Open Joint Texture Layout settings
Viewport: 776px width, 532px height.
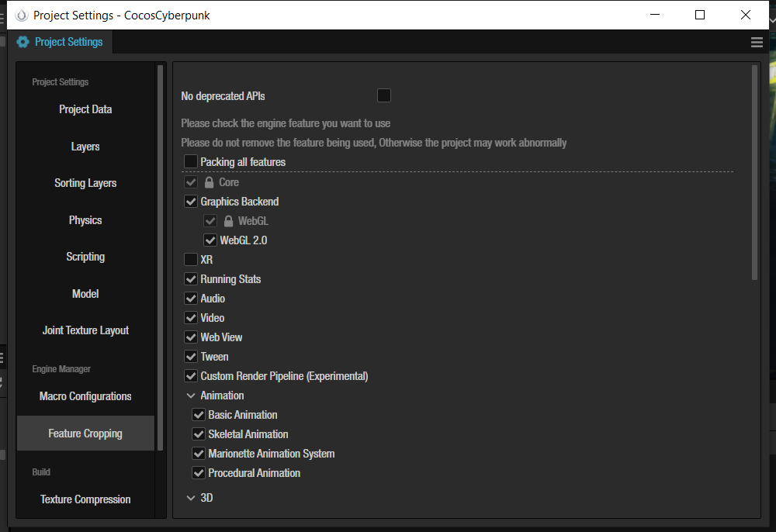coord(85,330)
